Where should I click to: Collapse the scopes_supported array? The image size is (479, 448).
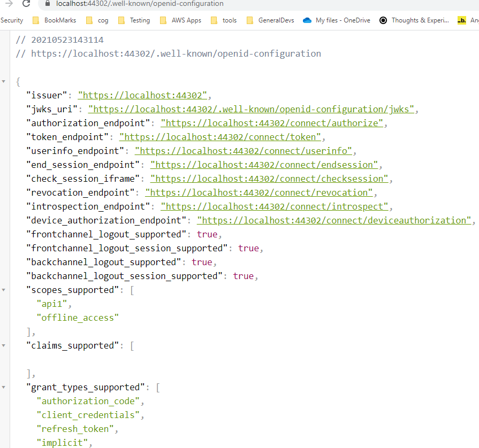coord(4,290)
